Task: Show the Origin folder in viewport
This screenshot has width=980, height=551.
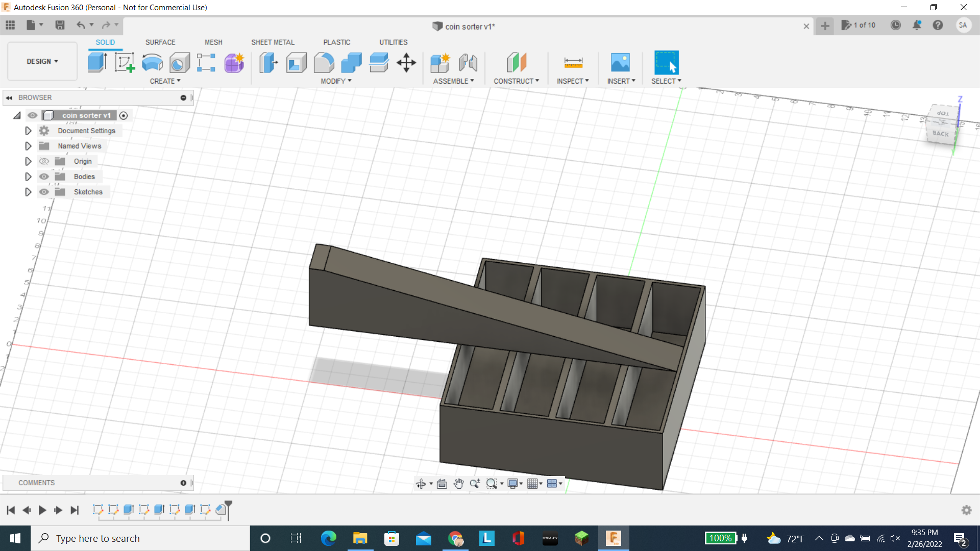Action: pos(44,161)
